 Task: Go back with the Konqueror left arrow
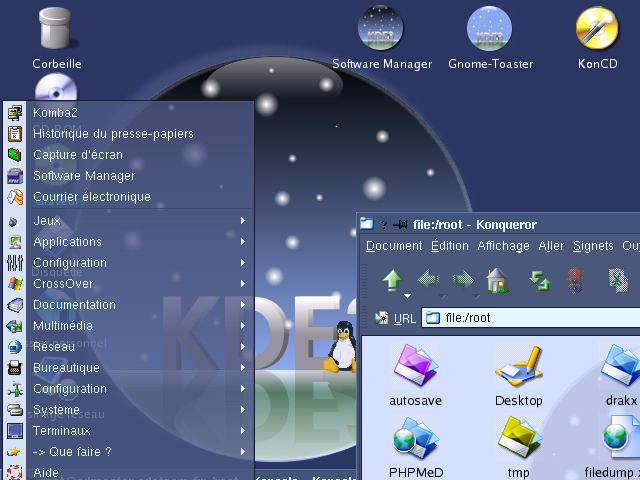coord(429,280)
